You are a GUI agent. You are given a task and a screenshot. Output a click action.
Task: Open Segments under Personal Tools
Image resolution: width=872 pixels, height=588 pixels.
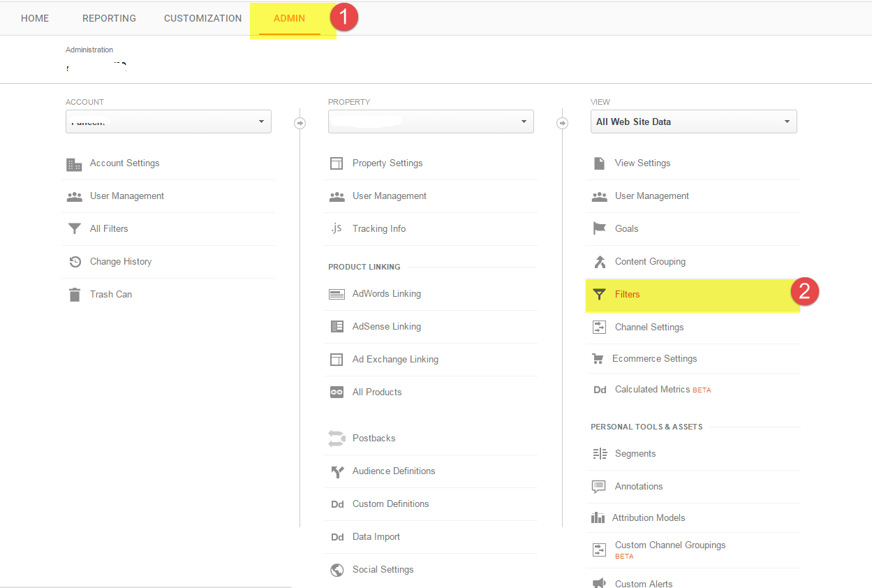[635, 454]
